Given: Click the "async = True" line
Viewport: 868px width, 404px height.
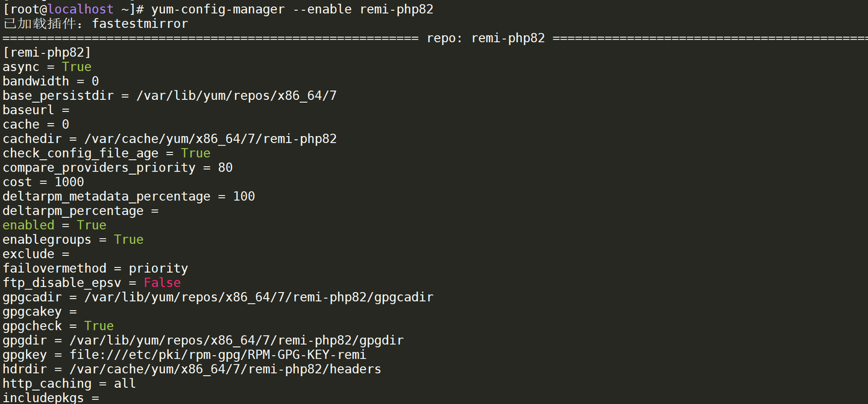Looking at the screenshot, I should click(x=47, y=67).
